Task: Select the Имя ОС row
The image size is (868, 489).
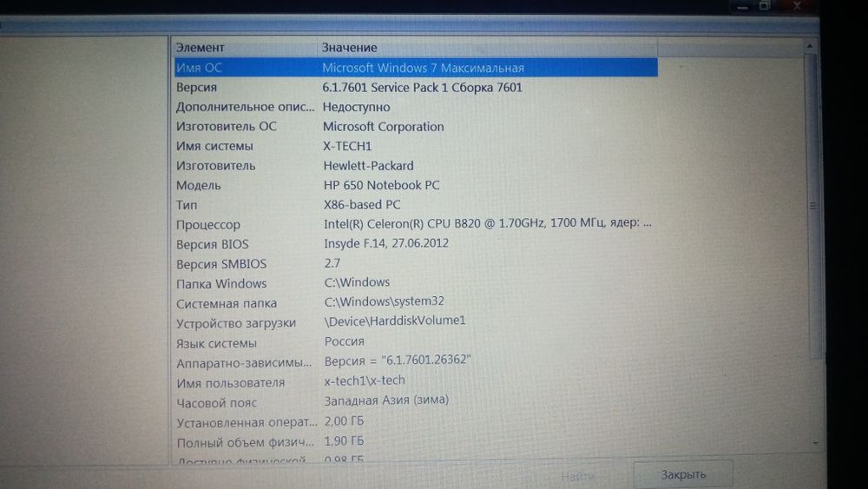Action: click(x=417, y=68)
